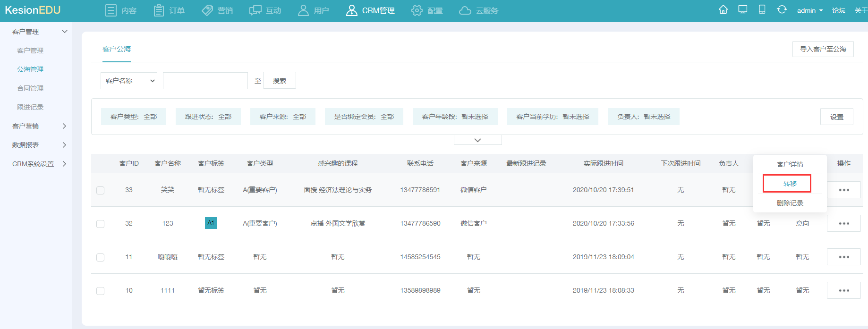Open the 客户名称 search field dropdown
Viewport: 868px width, 329px height.
tap(129, 81)
